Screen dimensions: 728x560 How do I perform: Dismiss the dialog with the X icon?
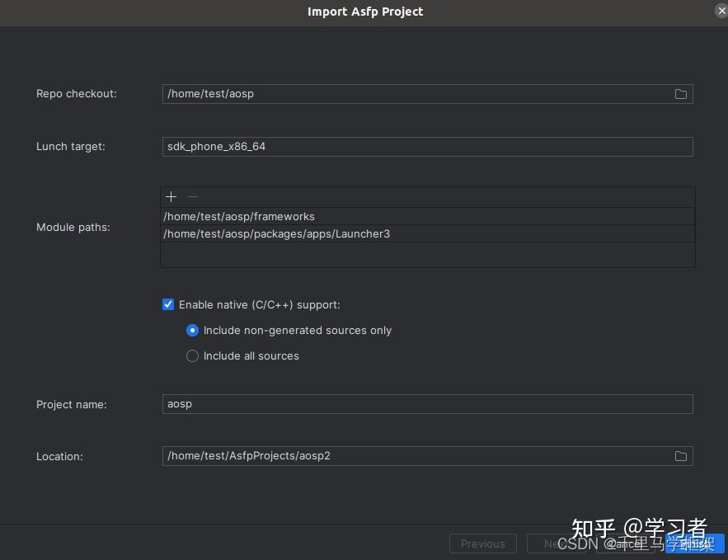point(721,11)
